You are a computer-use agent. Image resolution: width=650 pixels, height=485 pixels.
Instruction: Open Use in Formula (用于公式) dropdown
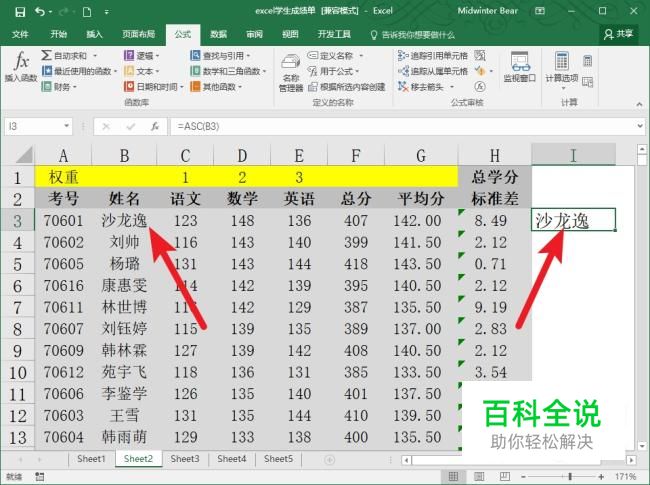pyautogui.click(x=334, y=71)
